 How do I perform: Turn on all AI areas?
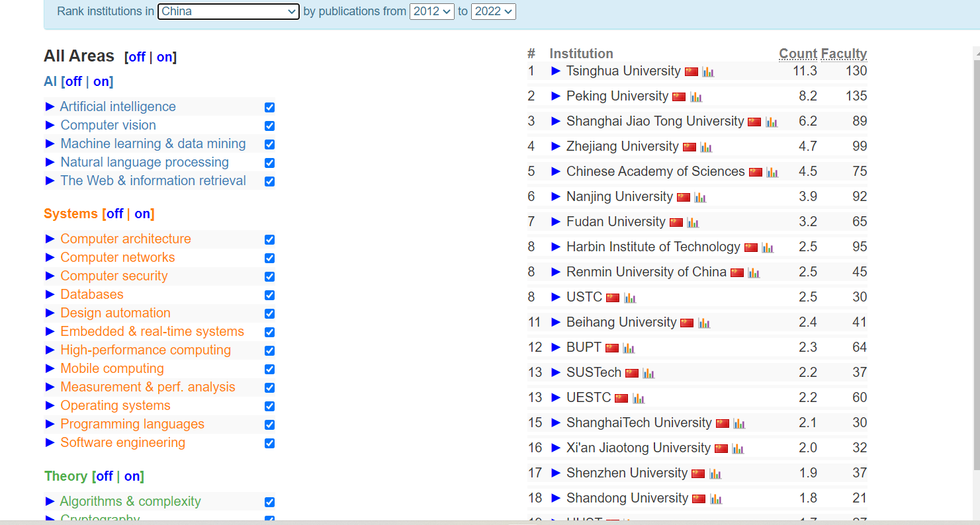101,81
